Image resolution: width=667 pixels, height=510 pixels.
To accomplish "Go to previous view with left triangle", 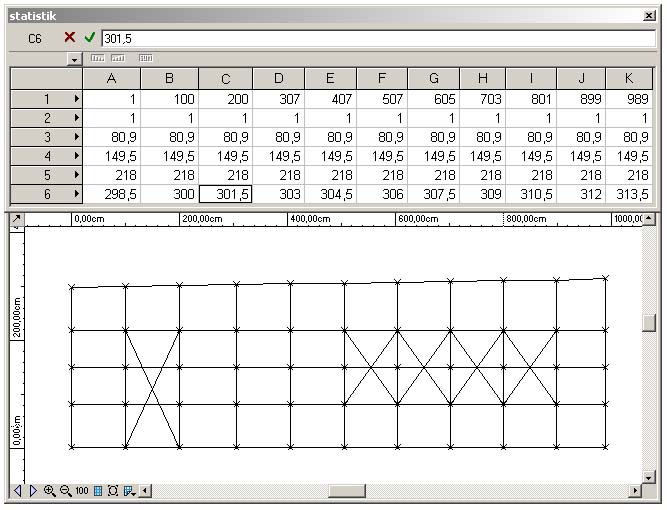I will coord(17,490).
